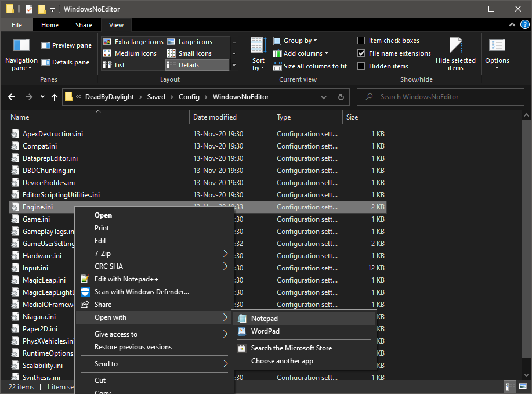
Task: Click Hide selected items icon
Action: tap(455, 46)
